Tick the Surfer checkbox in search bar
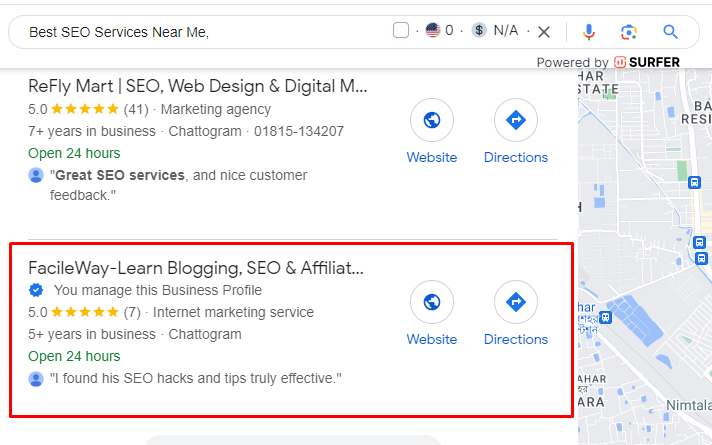712x445 pixels. pos(400,30)
